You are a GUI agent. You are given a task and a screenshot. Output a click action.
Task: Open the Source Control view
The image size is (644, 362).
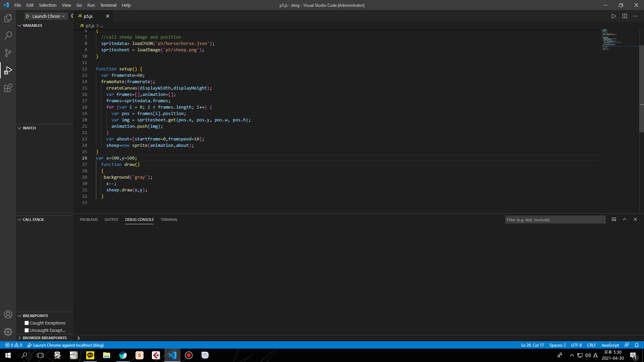(8, 53)
